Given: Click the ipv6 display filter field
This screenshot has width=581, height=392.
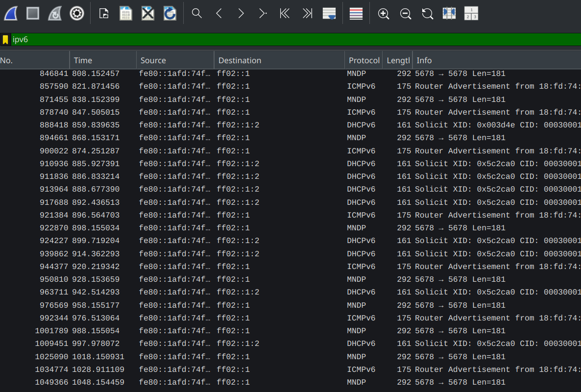Looking at the screenshot, I should coord(294,40).
